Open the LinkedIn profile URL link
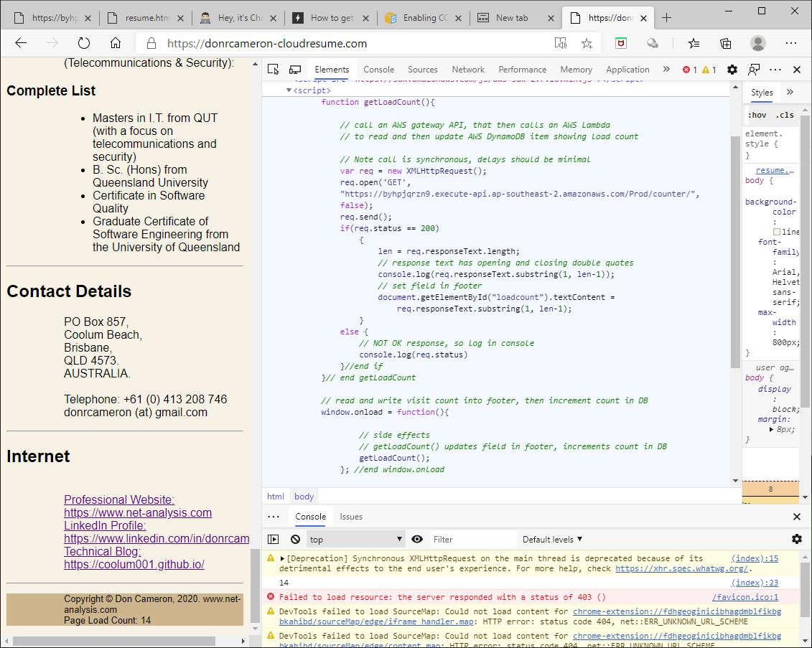This screenshot has height=648, width=812. 157,538
